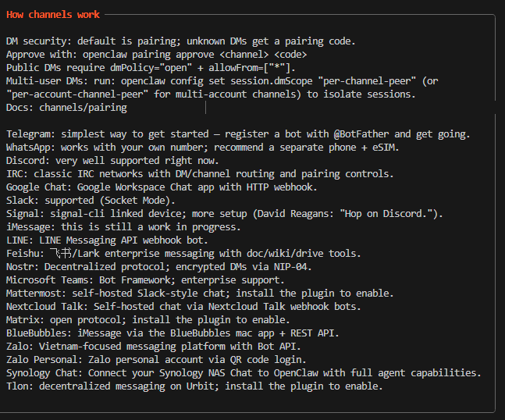Click the 'How channels work' heading
The width and height of the screenshot is (505, 420).
[x=53, y=15]
